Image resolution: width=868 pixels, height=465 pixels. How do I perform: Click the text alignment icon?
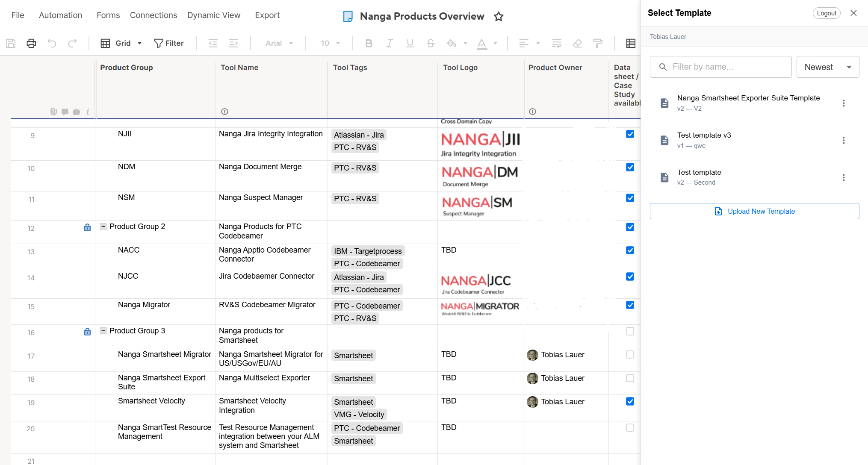coord(523,43)
